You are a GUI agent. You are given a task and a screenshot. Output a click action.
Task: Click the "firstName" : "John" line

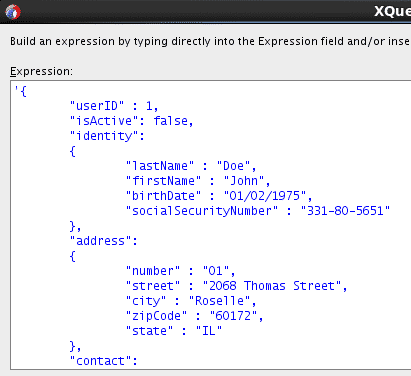point(198,181)
